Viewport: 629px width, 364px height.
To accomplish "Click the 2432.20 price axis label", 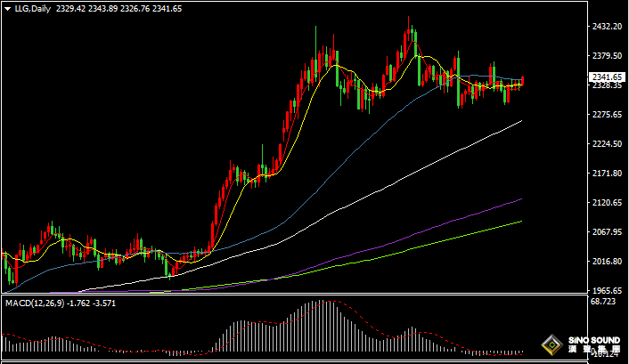I will [606, 27].
